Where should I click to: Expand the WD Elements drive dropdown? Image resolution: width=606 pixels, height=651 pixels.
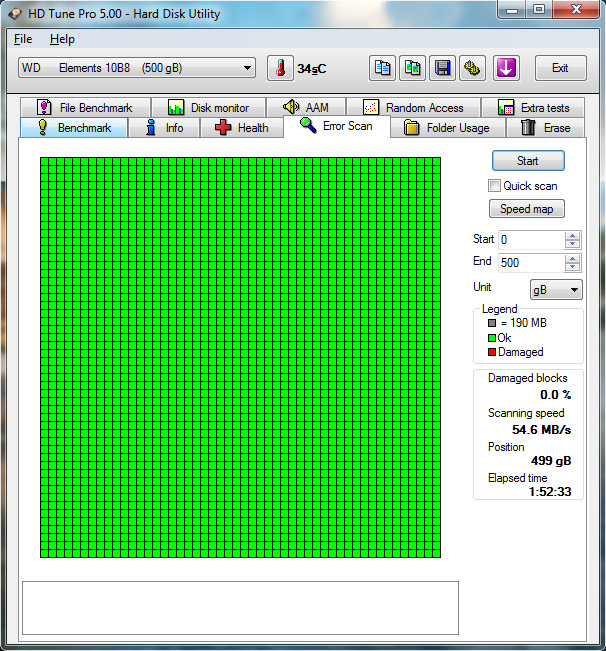click(137, 68)
